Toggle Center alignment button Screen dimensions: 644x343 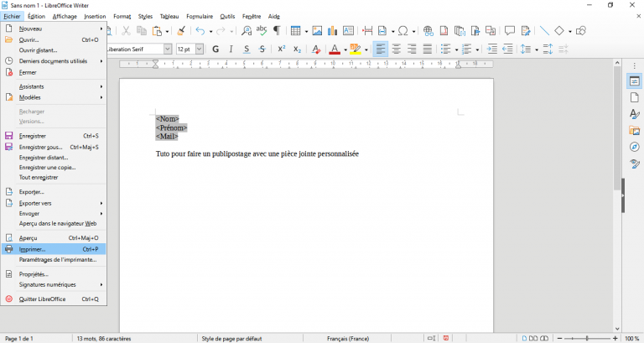click(396, 49)
